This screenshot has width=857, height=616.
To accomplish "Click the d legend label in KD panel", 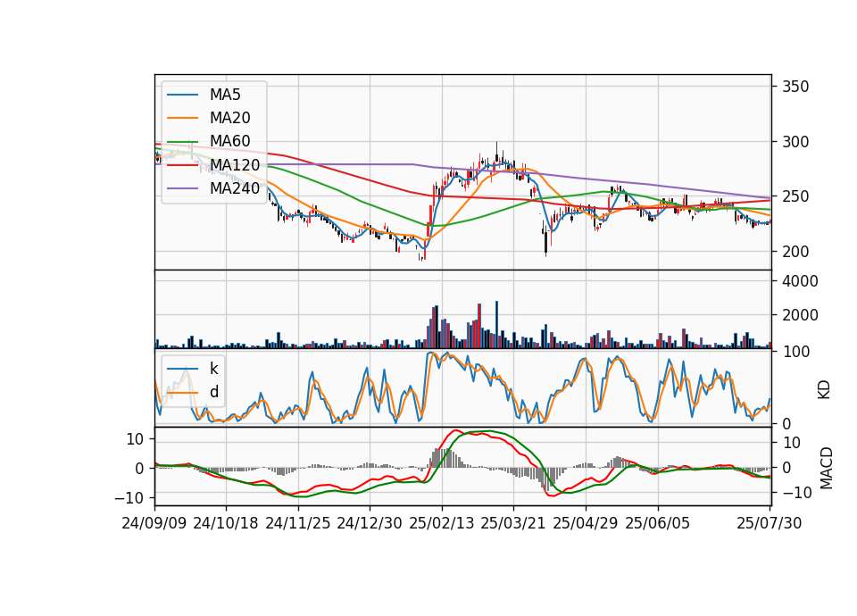I will pos(213,392).
